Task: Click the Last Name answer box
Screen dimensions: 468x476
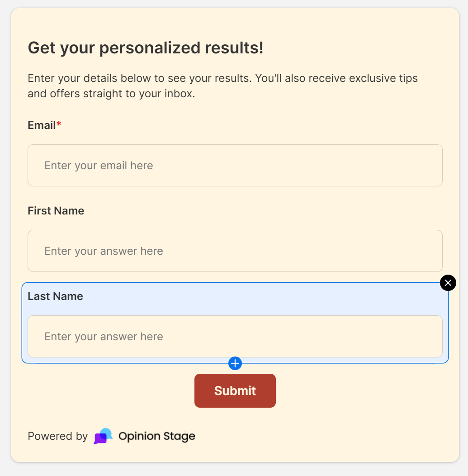Action: [x=235, y=336]
